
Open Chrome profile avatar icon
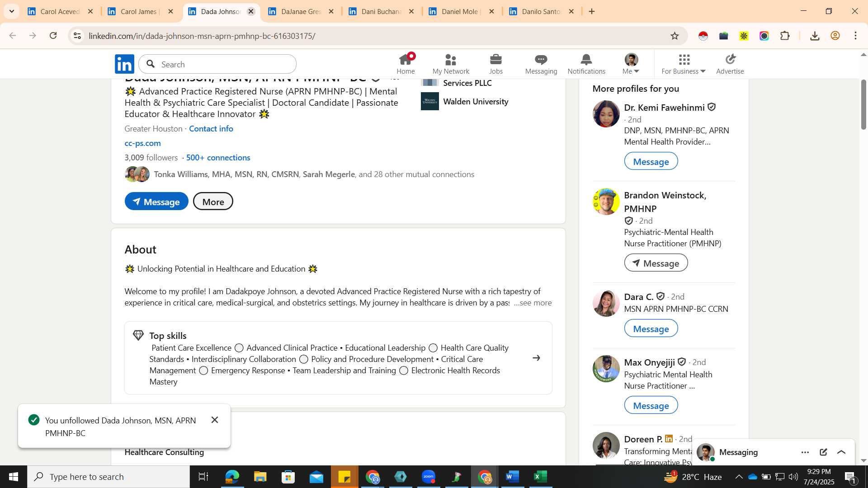[x=835, y=36]
